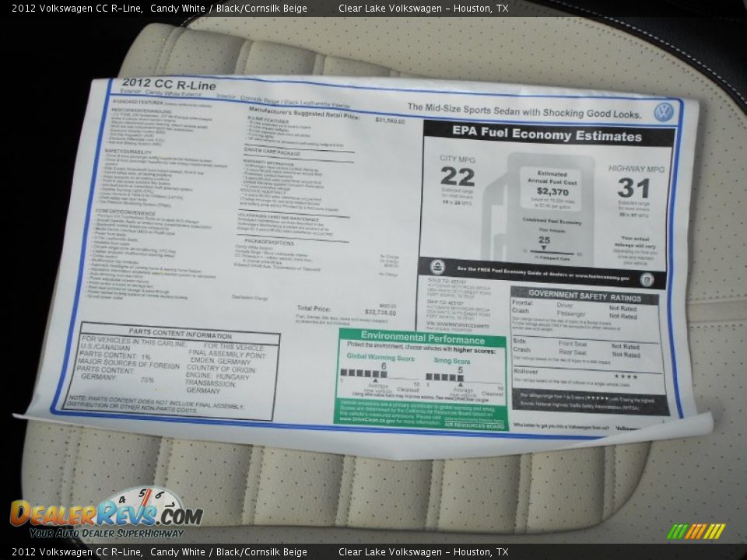Click the SmartWay emblem right of the guide banner
Viewport: 747px width, 560px height.
(647, 281)
